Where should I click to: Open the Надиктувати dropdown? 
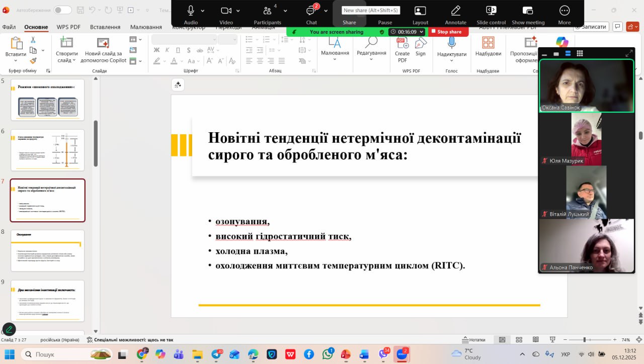click(x=451, y=61)
